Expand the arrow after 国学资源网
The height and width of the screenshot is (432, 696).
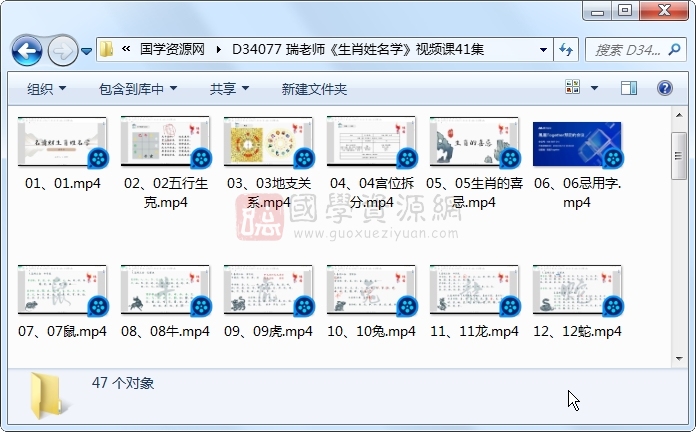pos(218,49)
